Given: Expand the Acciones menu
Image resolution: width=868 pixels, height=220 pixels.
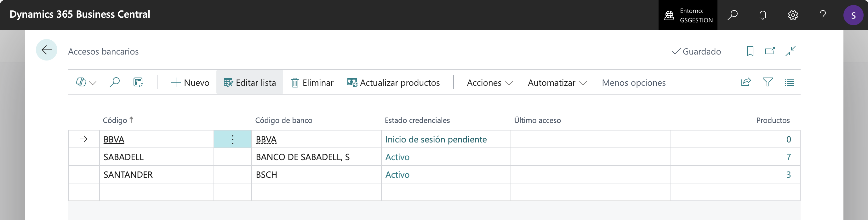Looking at the screenshot, I should (490, 83).
